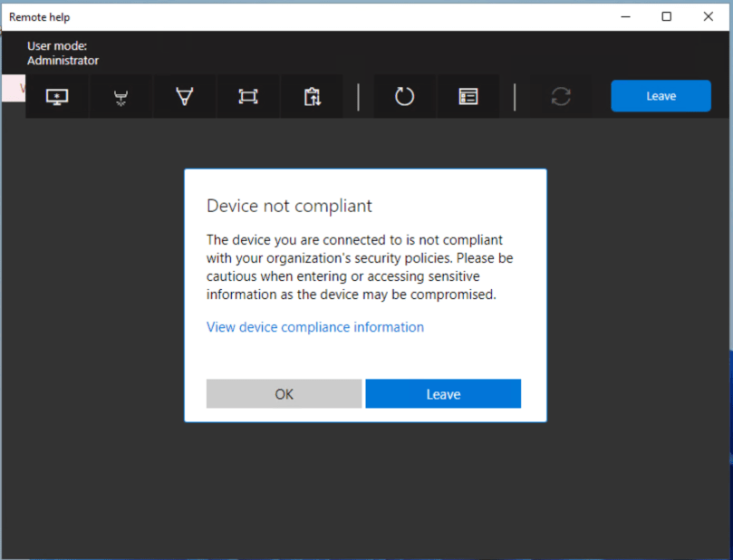Close the Remote help window
The height and width of the screenshot is (560, 733).
pos(709,16)
